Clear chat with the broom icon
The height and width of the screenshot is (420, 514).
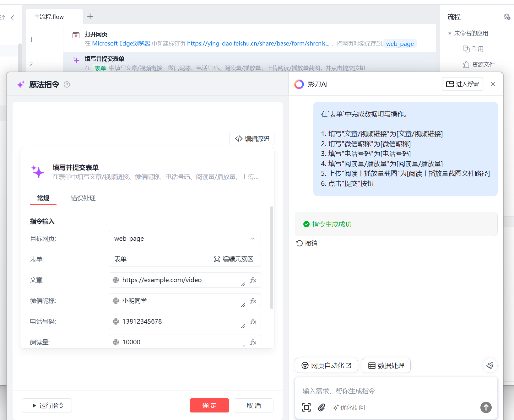tap(490, 365)
